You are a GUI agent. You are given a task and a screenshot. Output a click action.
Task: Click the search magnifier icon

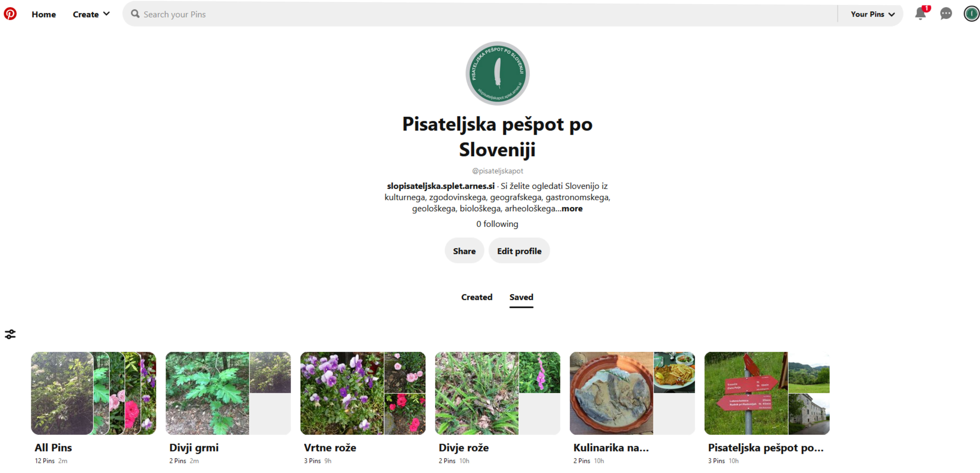[135, 14]
